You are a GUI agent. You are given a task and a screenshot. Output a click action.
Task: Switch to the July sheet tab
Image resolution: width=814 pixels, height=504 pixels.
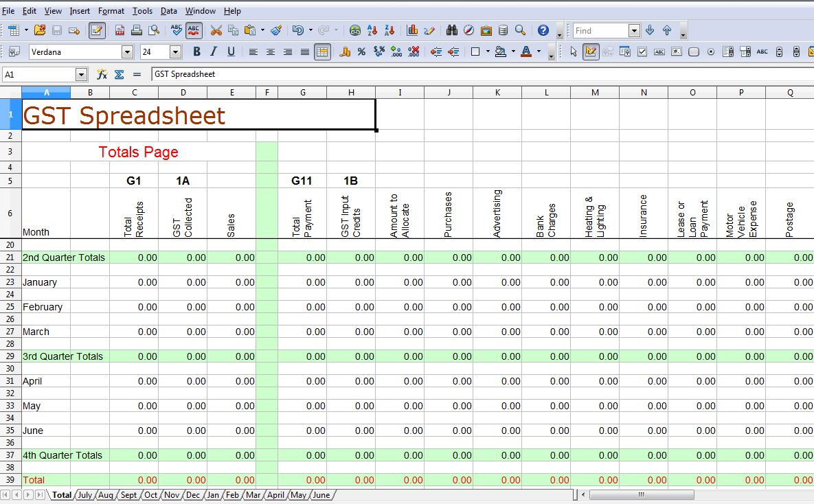coord(84,494)
